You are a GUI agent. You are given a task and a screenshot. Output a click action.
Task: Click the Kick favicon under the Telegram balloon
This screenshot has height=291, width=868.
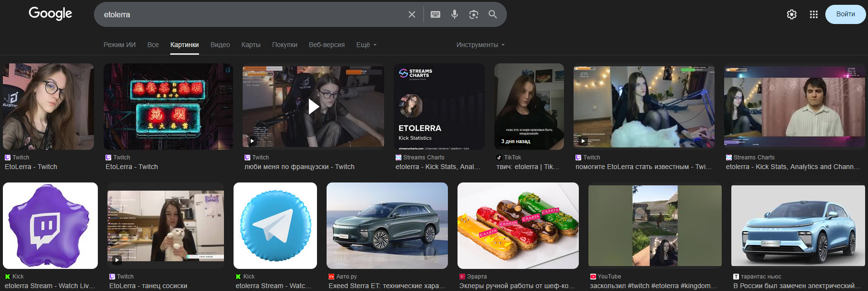238,277
